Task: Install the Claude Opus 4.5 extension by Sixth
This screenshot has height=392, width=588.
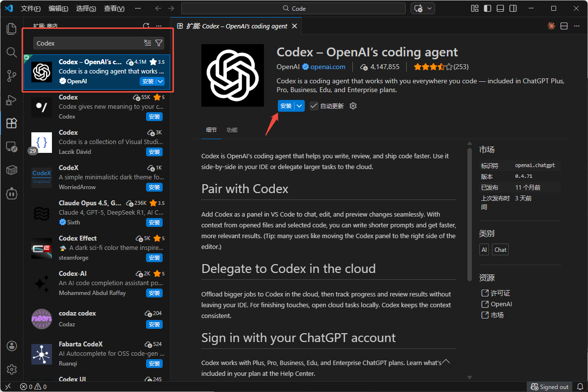Action: pyautogui.click(x=154, y=222)
